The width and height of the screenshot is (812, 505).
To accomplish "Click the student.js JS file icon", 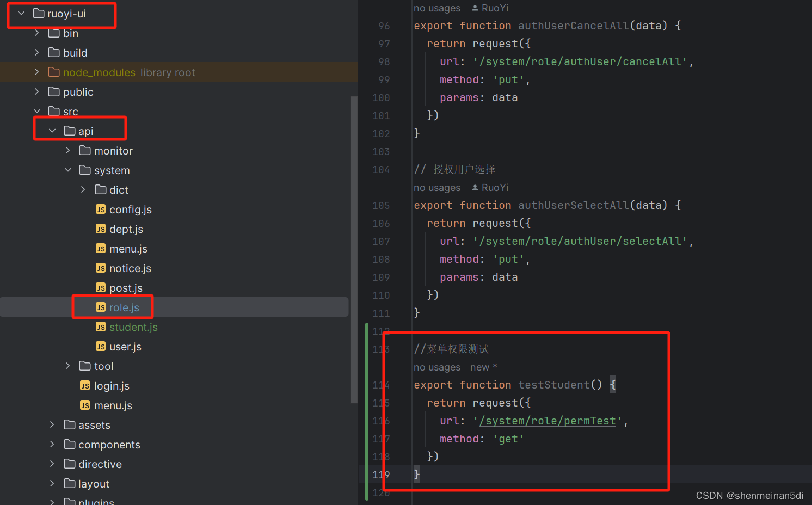I will click(101, 327).
